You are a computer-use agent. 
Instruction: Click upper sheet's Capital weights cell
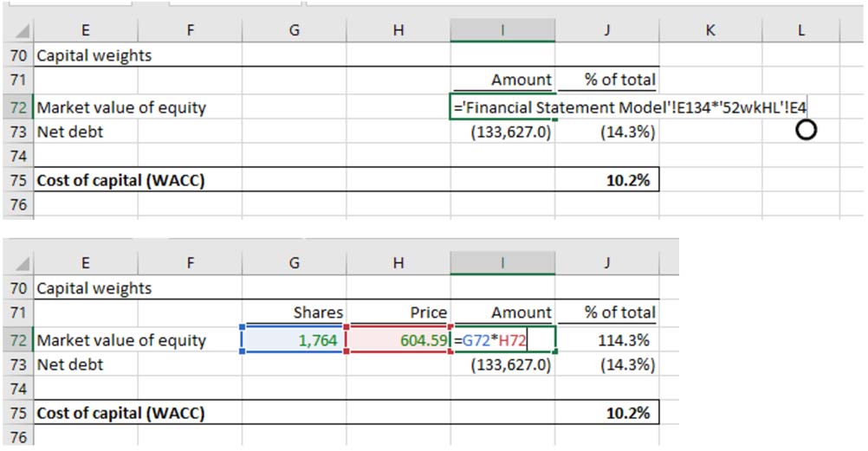94,56
